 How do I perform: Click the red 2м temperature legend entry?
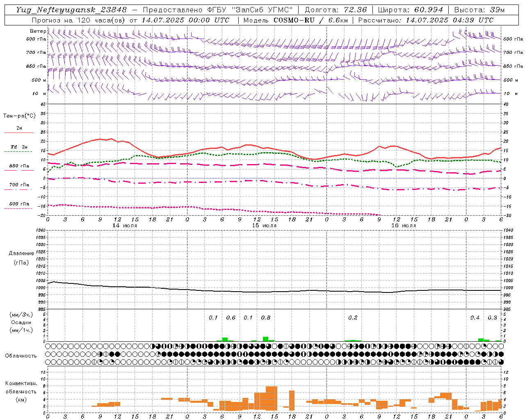(x=19, y=130)
